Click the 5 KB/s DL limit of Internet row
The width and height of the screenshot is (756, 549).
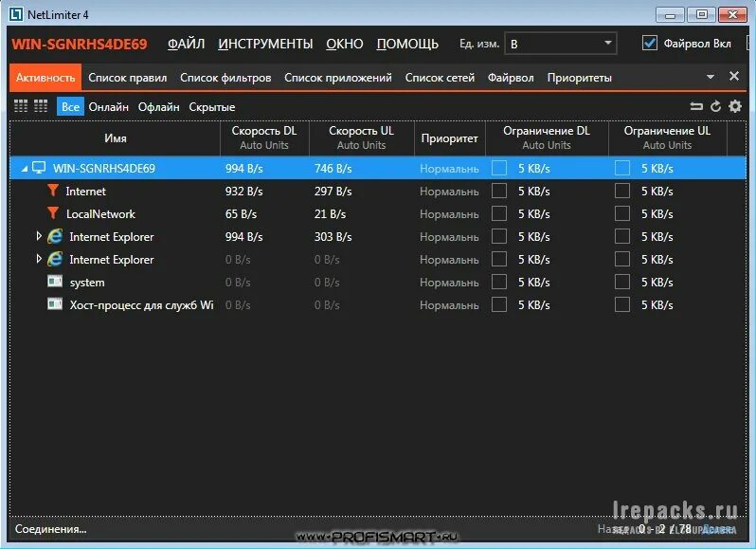click(x=533, y=191)
